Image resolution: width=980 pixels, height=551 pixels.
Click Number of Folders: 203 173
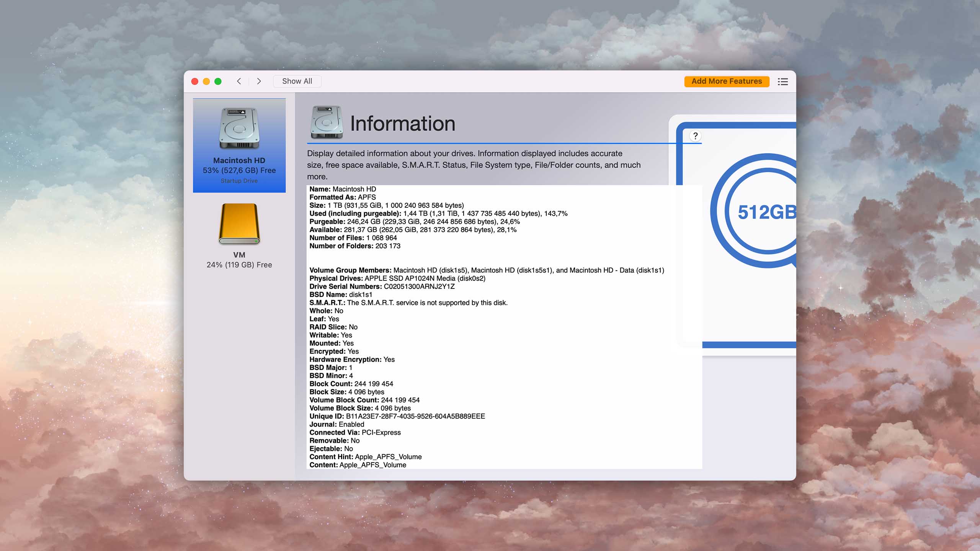coord(355,246)
